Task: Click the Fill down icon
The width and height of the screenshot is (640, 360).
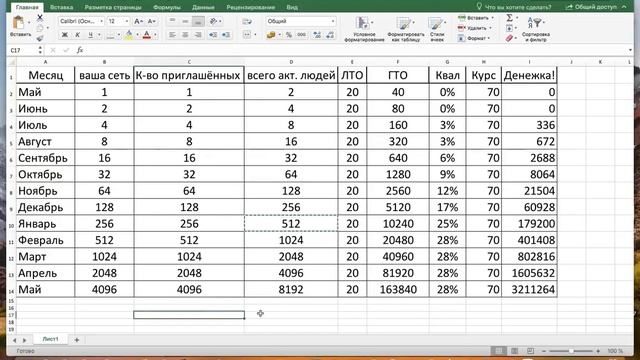Action: tap(509, 28)
